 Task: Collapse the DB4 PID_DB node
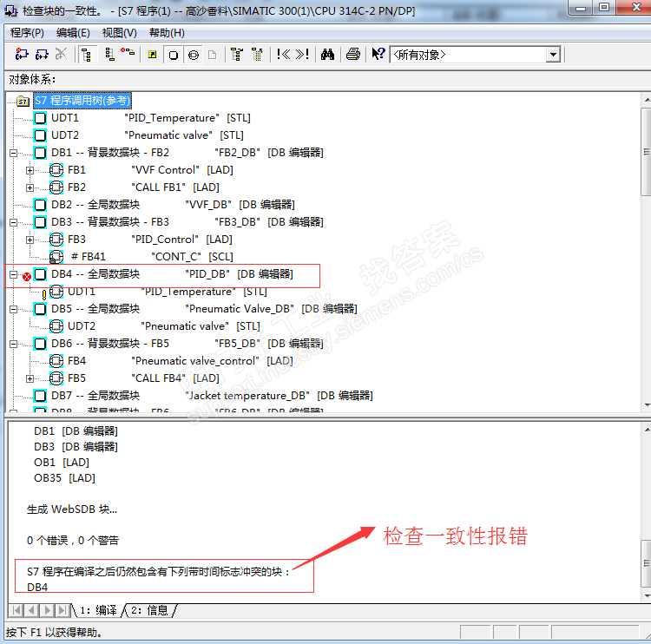pyautogui.click(x=13, y=275)
